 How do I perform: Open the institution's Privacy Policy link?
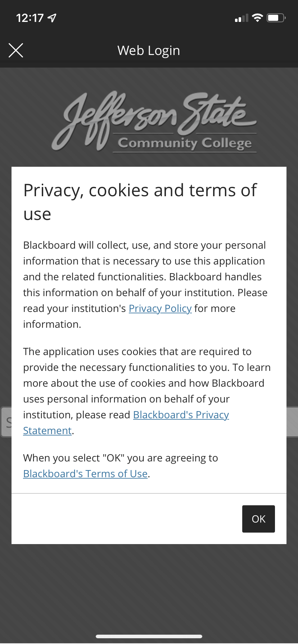(160, 308)
